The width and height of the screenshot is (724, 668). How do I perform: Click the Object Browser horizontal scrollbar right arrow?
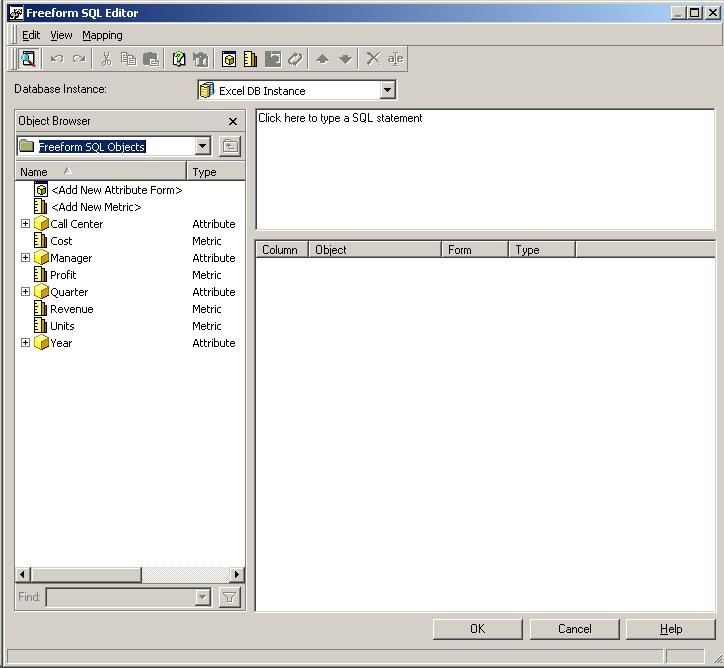pyautogui.click(x=237, y=575)
